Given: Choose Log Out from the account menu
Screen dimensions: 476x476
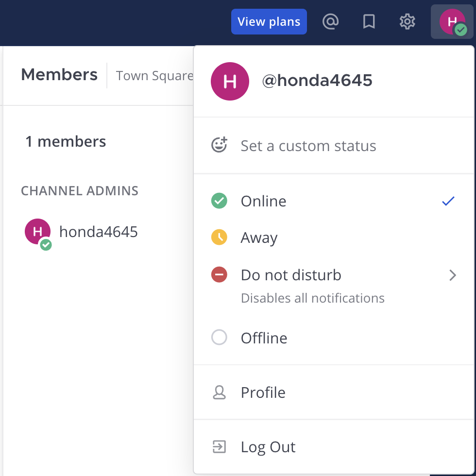Looking at the screenshot, I should pos(268,446).
